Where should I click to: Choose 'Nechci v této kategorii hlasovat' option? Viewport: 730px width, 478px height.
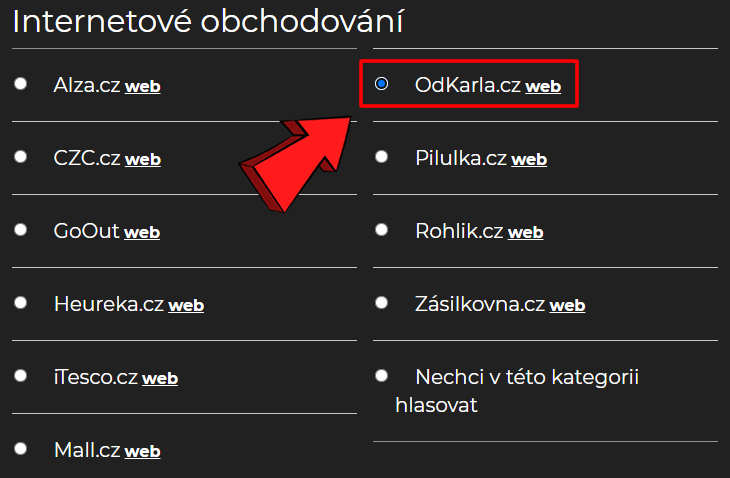coord(381,376)
